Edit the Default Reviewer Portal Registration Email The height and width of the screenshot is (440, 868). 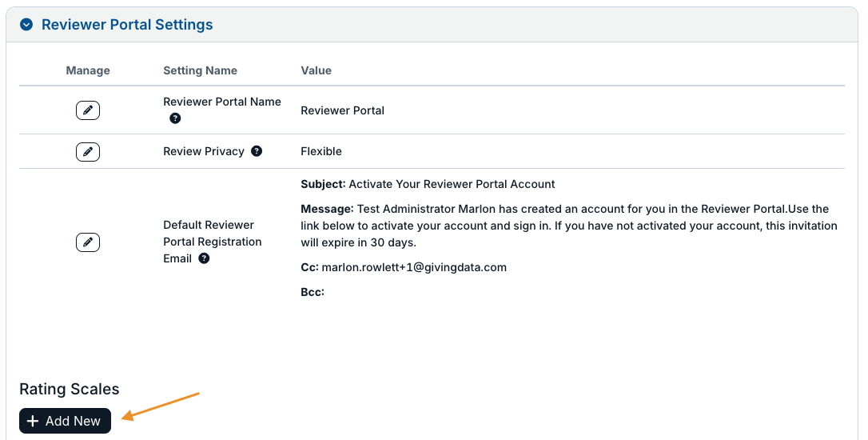pyautogui.click(x=88, y=242)
